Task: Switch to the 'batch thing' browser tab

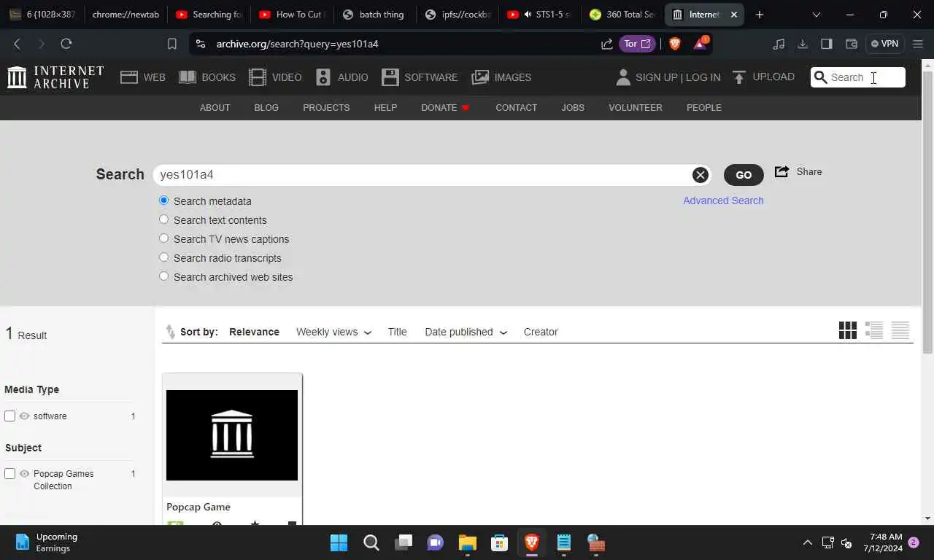Action: [374, 15]
